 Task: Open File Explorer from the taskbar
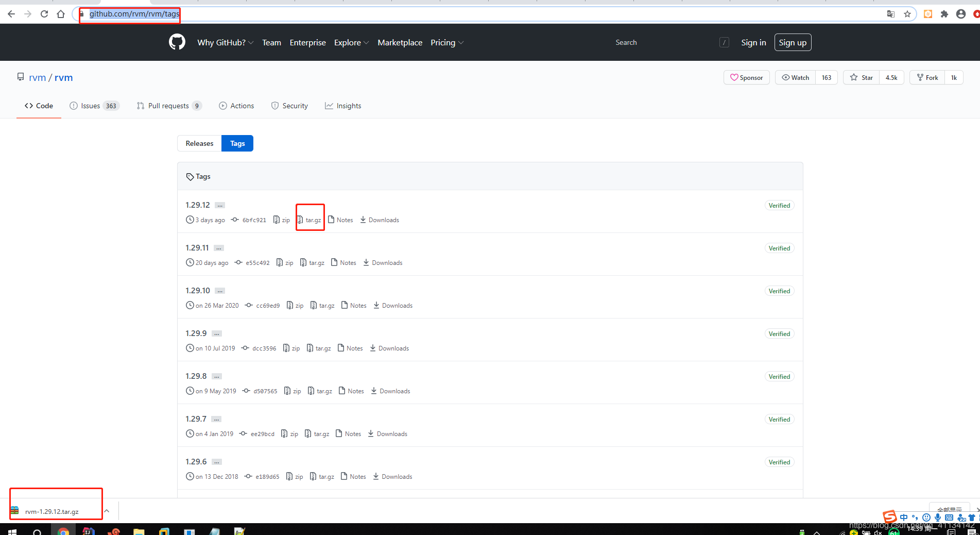click(139, 531)
